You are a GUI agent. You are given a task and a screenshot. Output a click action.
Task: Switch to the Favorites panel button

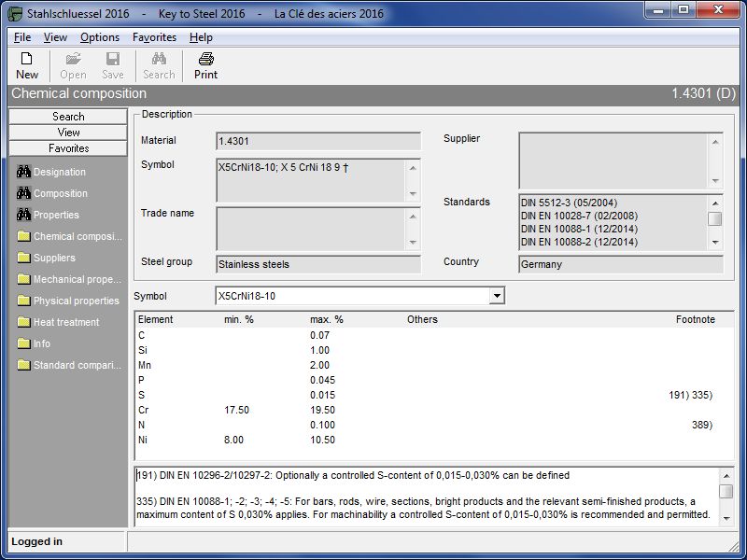point(68,148)
